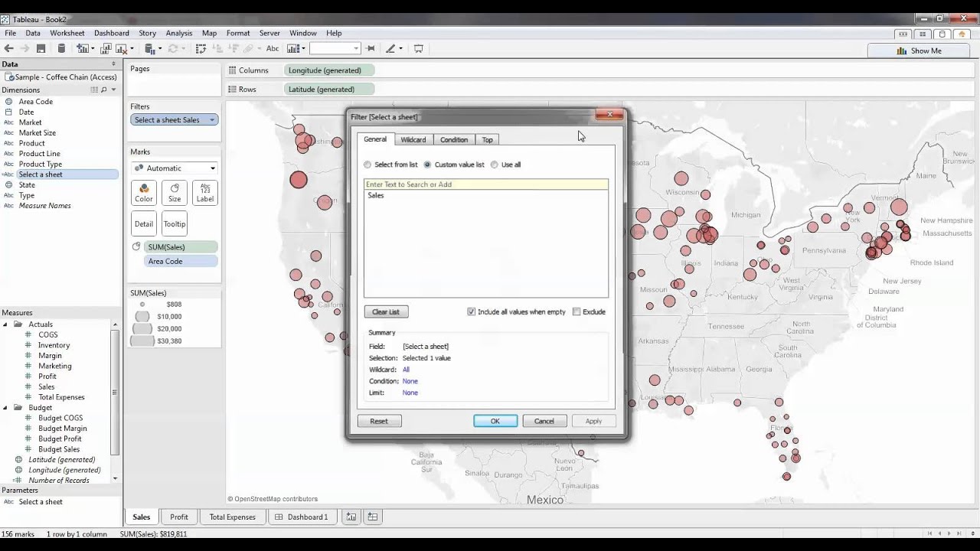The image size is (980, 551).
Task: Open the Marks type Automatic dropdown
Action: [x=175, y=168]
